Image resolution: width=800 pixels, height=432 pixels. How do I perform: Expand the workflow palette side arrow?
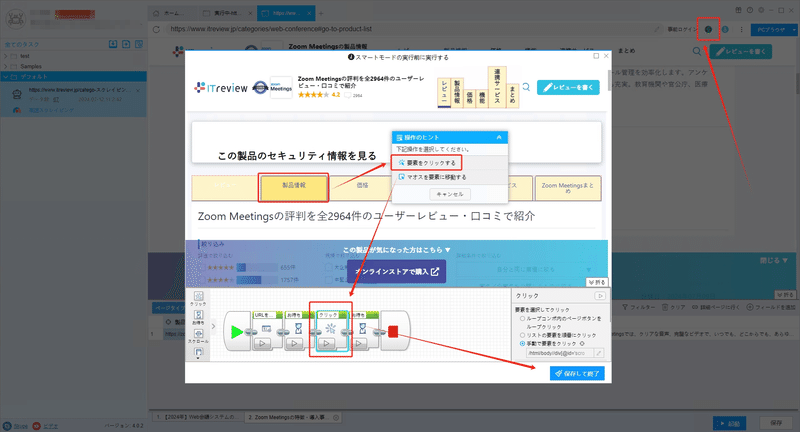213,326
